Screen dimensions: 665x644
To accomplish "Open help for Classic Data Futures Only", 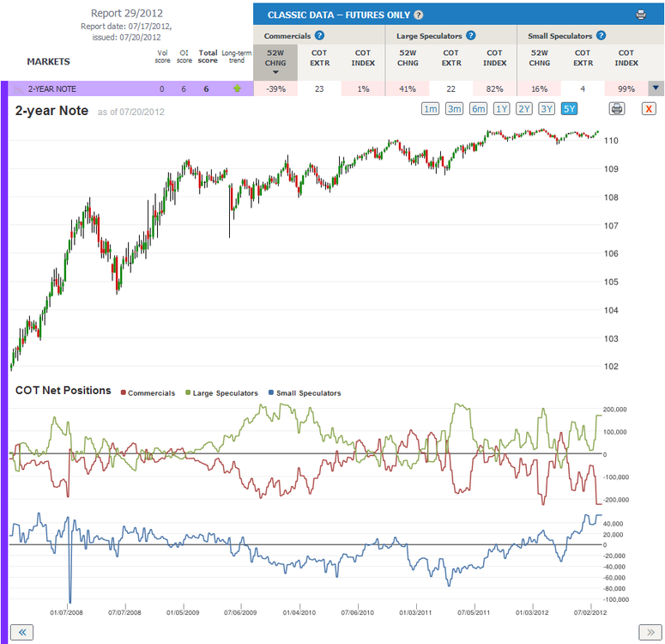I will 419,15.
